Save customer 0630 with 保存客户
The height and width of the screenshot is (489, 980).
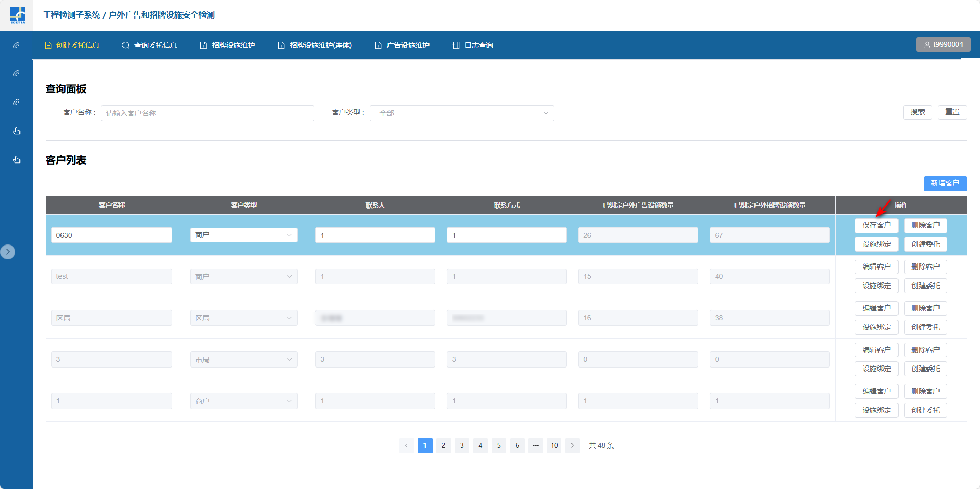(x=876, y=226)
